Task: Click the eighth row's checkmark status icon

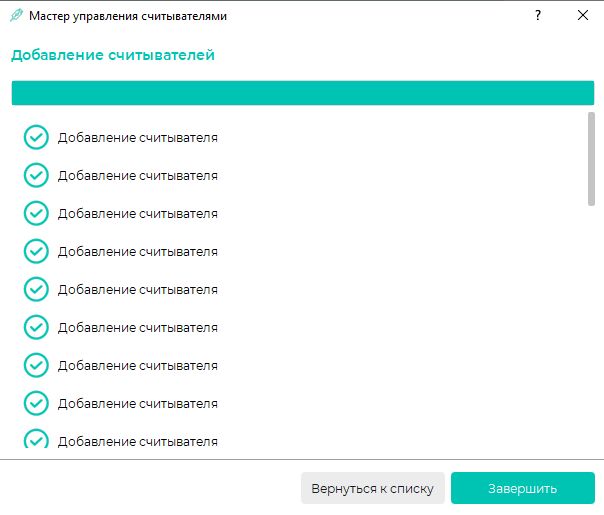Action: [36, 403]
